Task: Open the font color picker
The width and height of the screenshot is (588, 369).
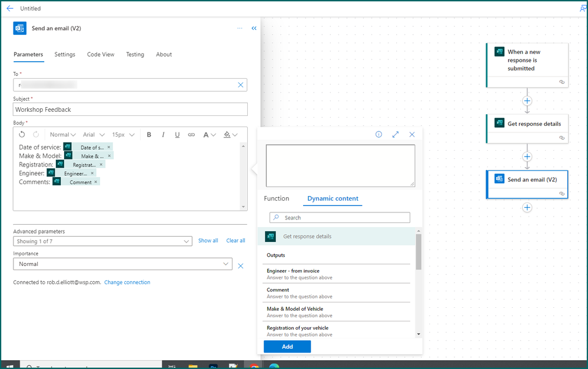Action: tap(210, 135)
